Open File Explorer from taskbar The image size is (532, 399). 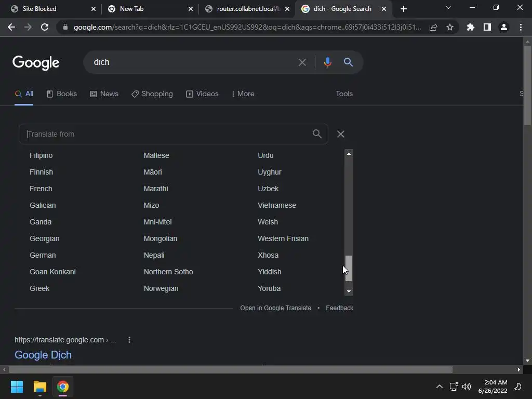click(39, 387)
